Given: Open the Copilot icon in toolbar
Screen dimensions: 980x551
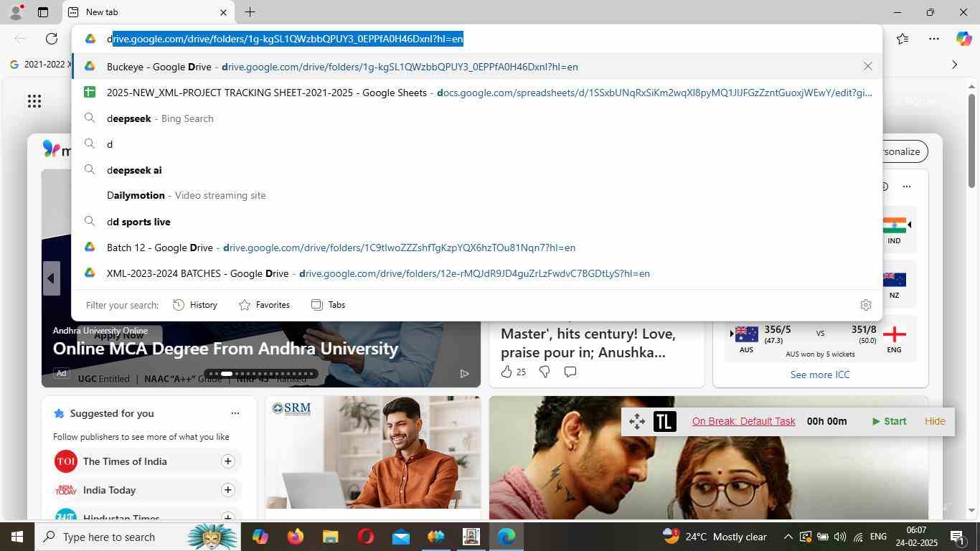Looking at the screenshot, I should pyautogui.click(x=963, y=39).
